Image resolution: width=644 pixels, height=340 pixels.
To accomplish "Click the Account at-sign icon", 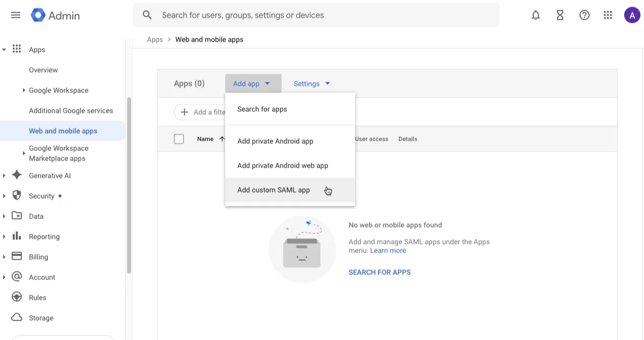I will point(17,276).
